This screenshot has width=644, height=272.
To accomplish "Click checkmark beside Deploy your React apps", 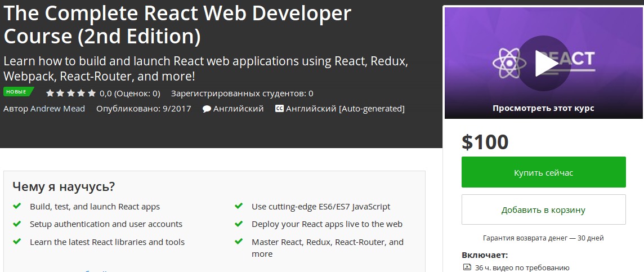I will (239, 224).
